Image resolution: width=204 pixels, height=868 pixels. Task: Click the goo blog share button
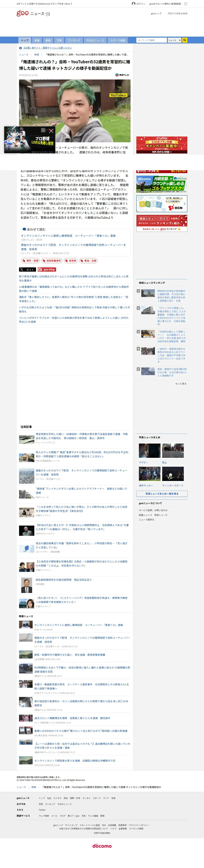pyautogui.click(x=47, y=270)
